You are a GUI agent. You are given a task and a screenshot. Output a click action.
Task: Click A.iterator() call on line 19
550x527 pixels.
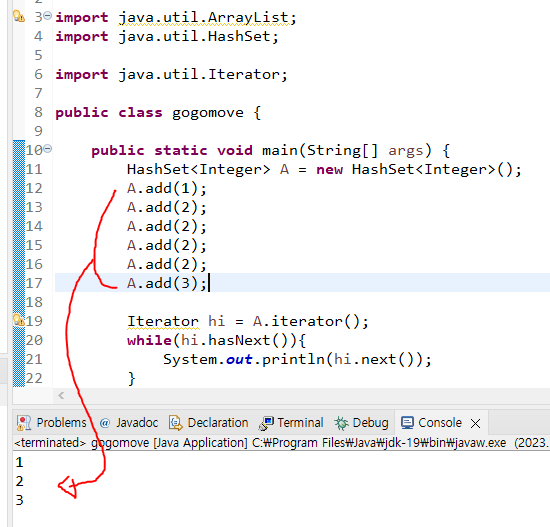pyautogui.click(x=310, y=321)
